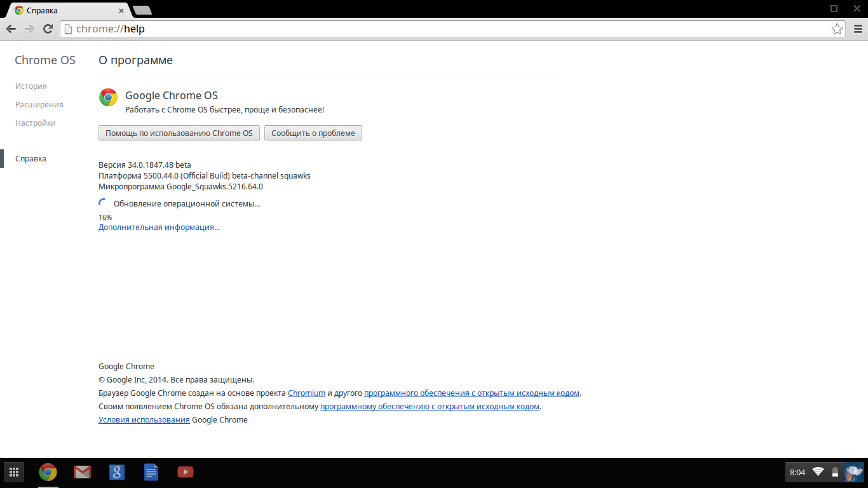
Task: Click the Микропрограмма Google_Squawks.5216.64.0 text
Action: [x=181, y=187]
